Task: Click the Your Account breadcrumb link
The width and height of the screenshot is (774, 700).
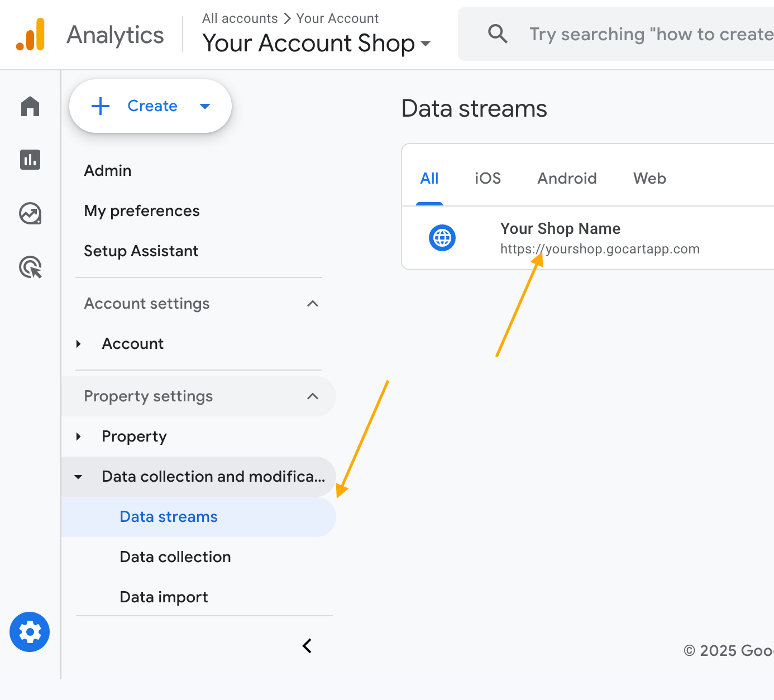Action: point(337,18)
